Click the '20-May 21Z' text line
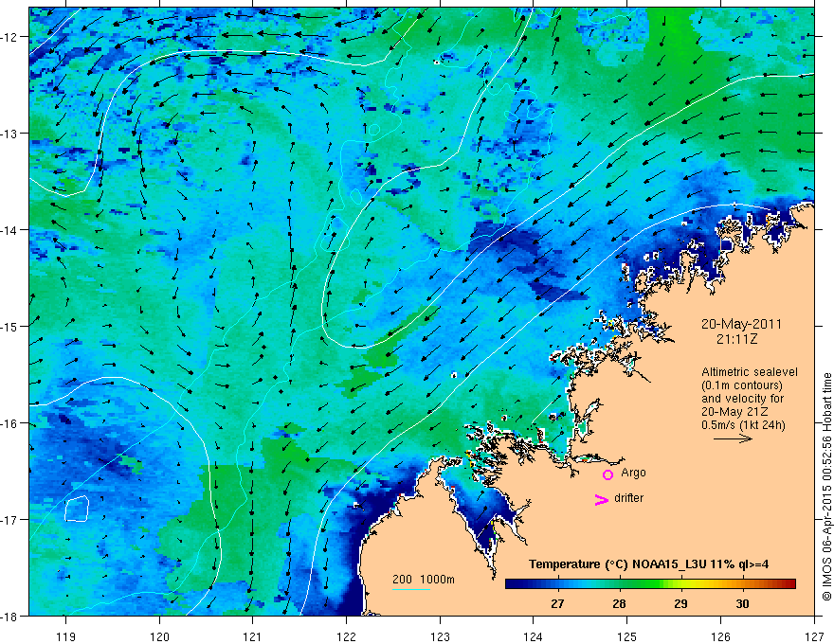Viewport: 834px width, 644px height. pos(735,412)
